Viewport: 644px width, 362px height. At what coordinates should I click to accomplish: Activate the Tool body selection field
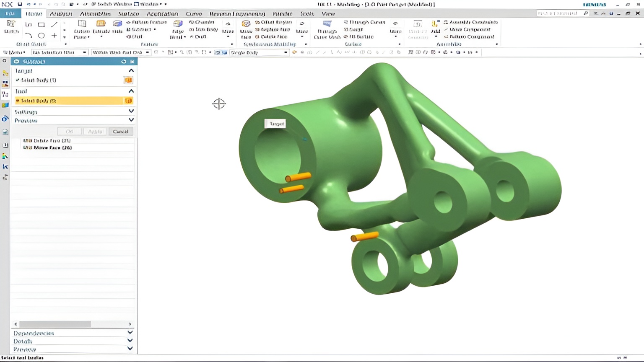coord(38,101)
